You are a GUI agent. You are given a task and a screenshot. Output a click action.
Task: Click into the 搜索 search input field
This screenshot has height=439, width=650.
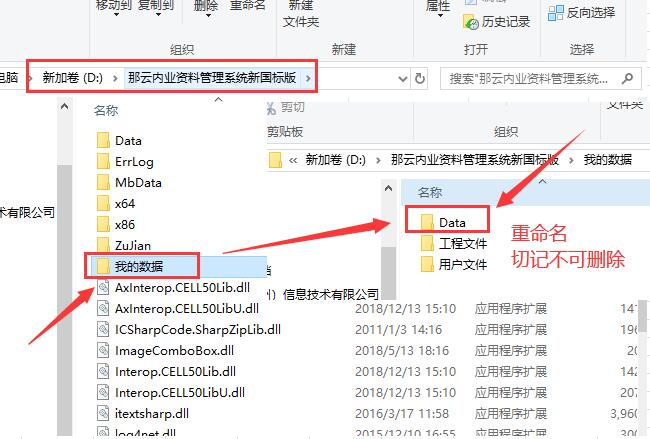pos(529,78)
